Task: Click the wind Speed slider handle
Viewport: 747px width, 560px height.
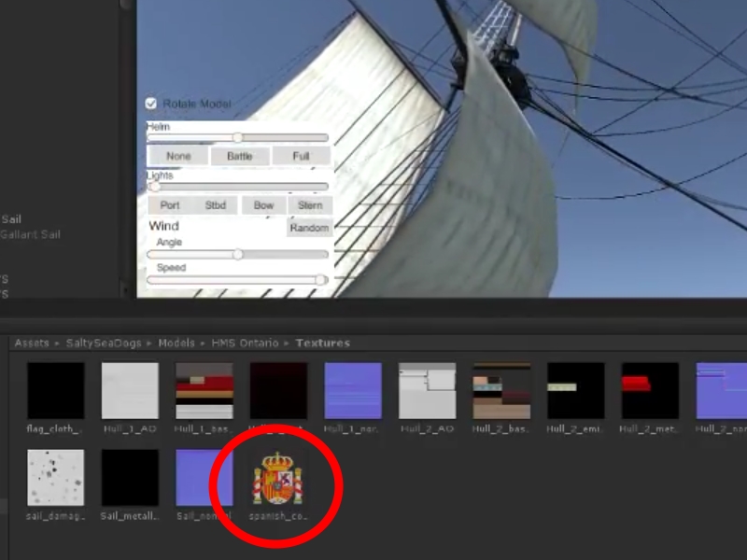Action: pyautogui.click(x=321, y=280)
